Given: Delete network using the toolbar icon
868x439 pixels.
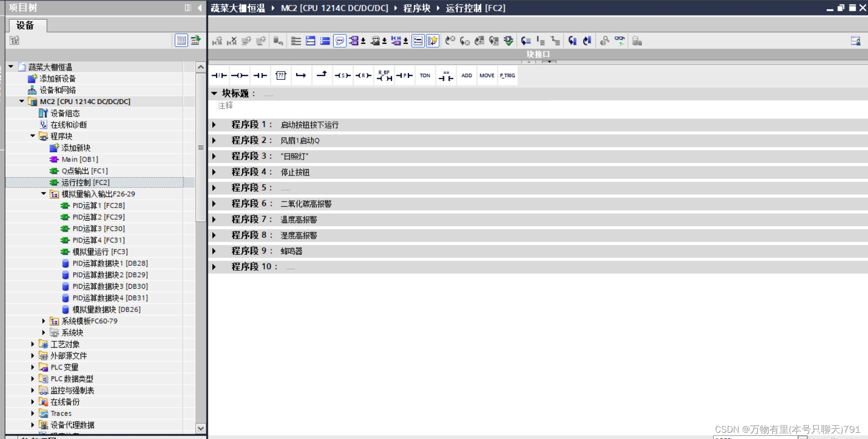Looking at the screenshot, I should pyautogui.click(x=232, y=41).
